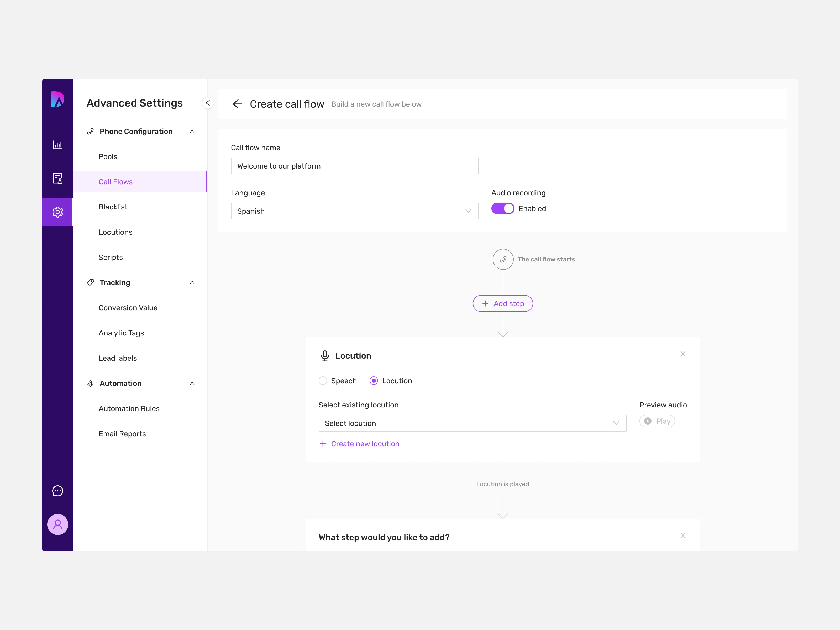Select the Locution radio option
The image size is (840, 630).
[374, 381]
